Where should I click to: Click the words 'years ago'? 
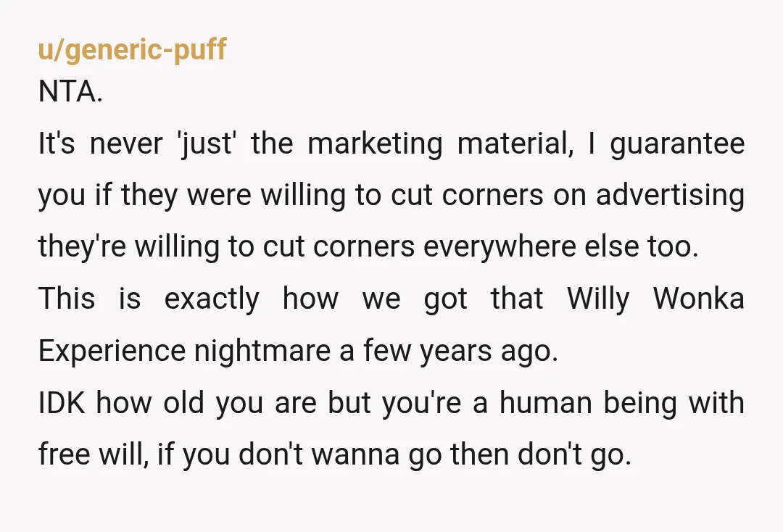click(x=489, y=351)
